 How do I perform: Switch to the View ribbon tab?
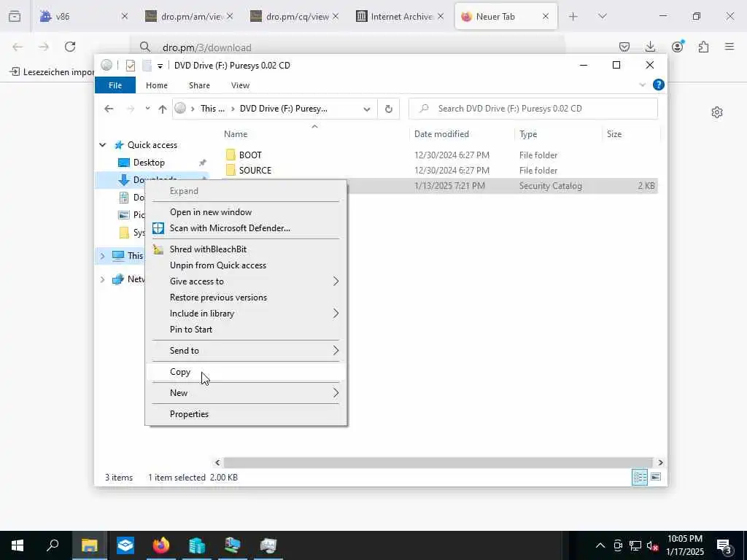[x=240, y=85]
